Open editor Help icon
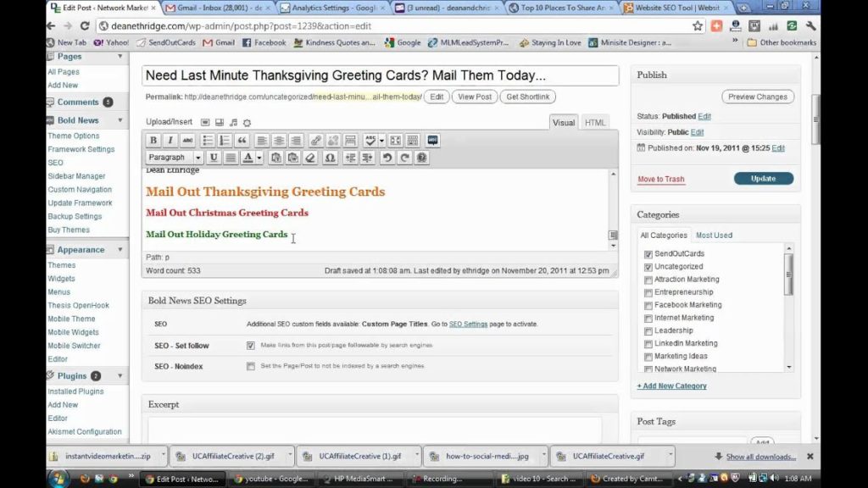Viewport: 868px width, 488px height. click(422, 158)
